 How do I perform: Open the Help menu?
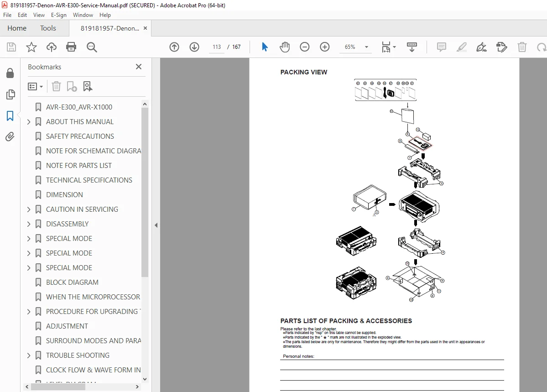pyautogui.click(x=105, y=15)
